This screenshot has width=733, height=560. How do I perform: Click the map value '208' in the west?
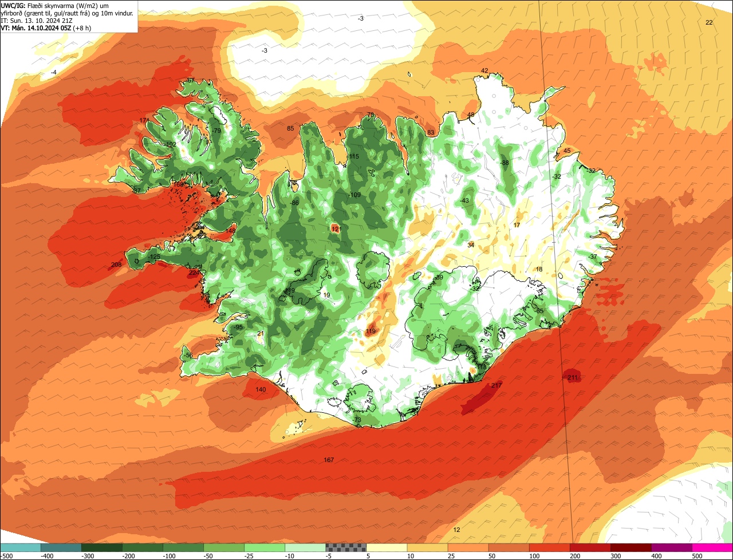(116, 265)
